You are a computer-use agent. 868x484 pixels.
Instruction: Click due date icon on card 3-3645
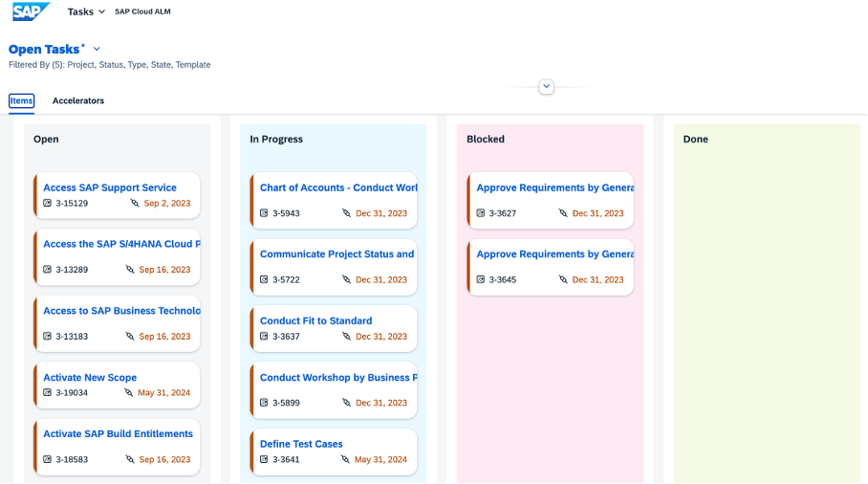point(563,279)
